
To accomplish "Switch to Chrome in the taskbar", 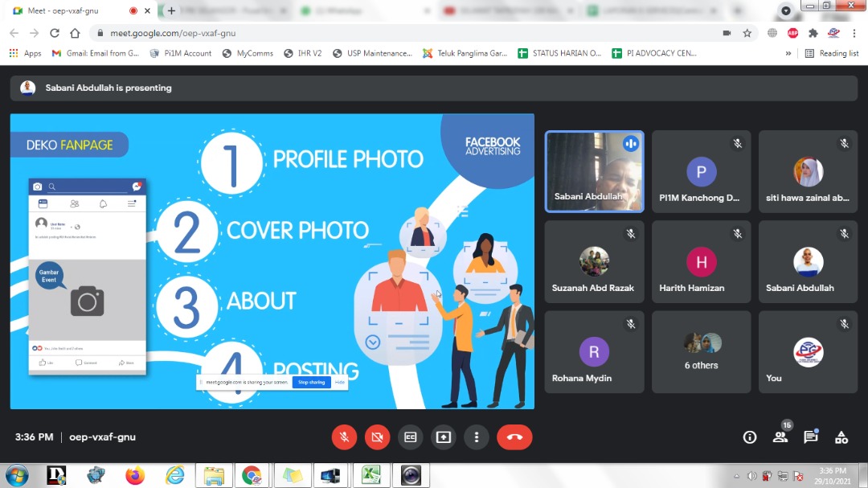I will 252,475.
